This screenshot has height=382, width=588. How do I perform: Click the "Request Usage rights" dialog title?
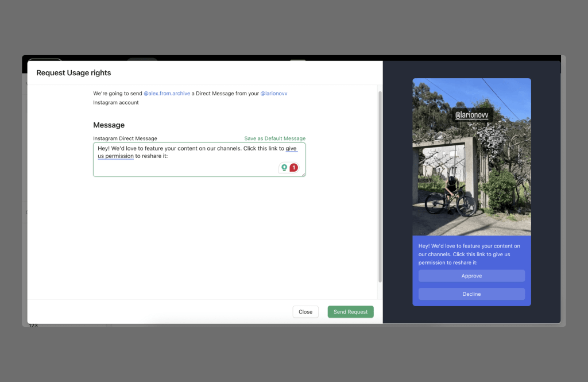tap(73, 73)
